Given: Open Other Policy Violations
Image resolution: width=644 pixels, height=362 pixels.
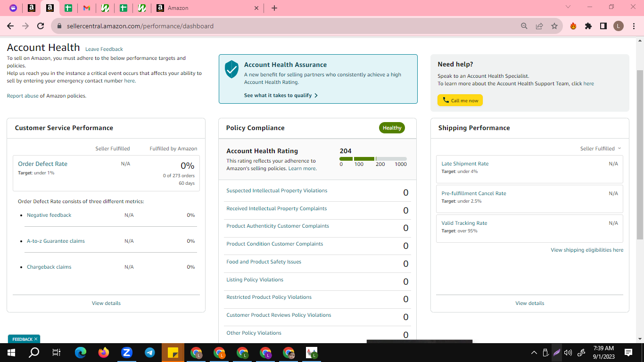Looking at the screenshot, I should (x=254, y=333).
